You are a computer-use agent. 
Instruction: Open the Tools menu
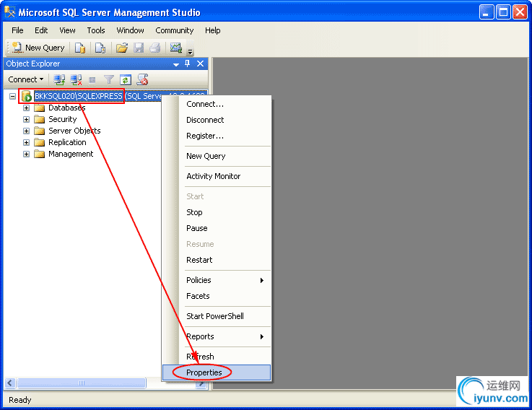click(96, 30)
